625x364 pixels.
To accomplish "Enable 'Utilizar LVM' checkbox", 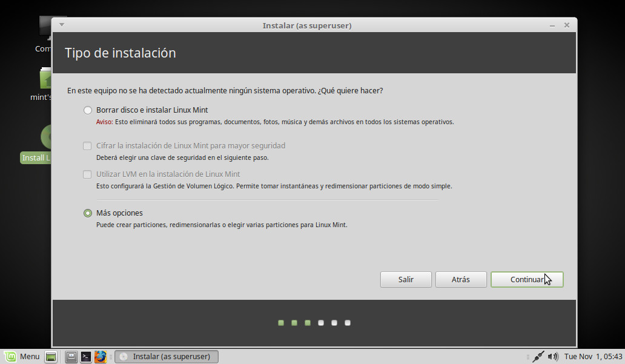I will (x=88, y=174).
